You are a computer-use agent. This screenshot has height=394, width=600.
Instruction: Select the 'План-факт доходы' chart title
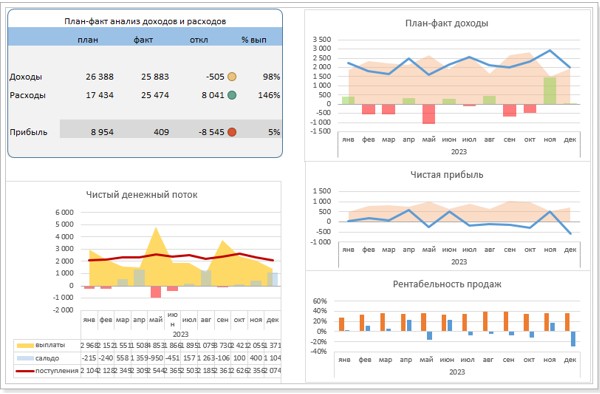(x=447, y=23)
